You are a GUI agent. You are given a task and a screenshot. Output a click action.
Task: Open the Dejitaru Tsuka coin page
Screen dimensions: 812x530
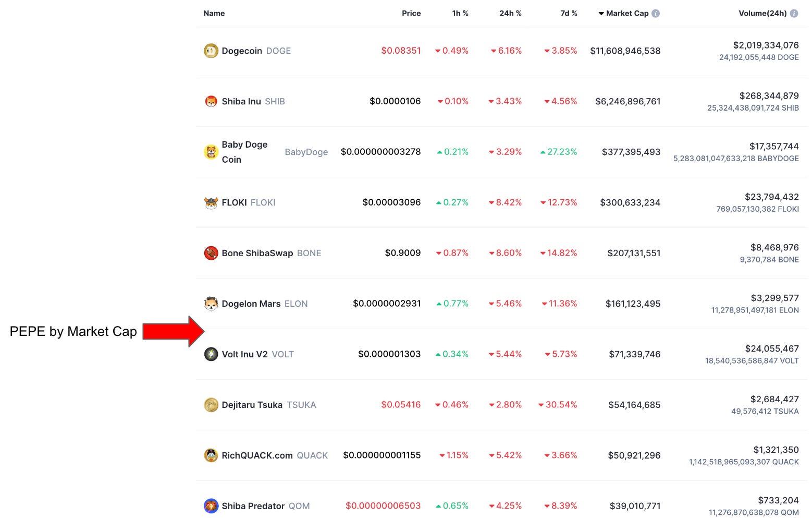click(252, 404)
